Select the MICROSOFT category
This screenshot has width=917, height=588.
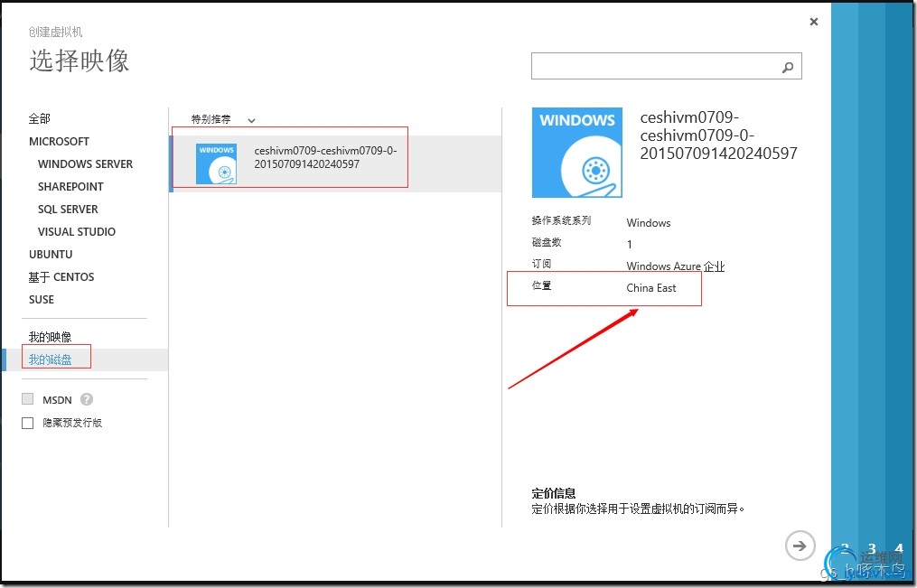[x=59, y=142]
